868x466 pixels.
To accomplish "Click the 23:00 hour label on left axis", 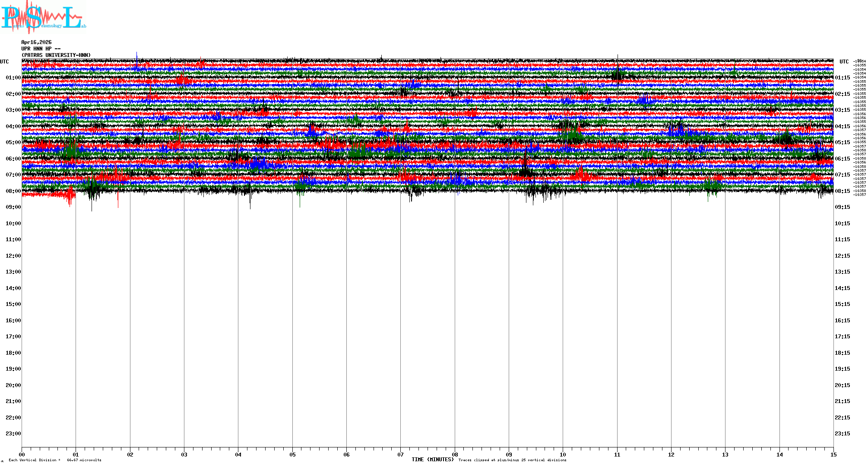I will click(x=13, y=434).
